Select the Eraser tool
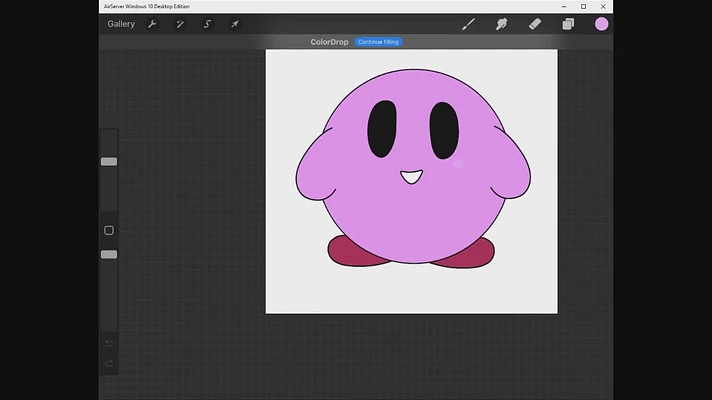This screenshot has width=712, height=400. pyautogui.click(x=535, y=24)
